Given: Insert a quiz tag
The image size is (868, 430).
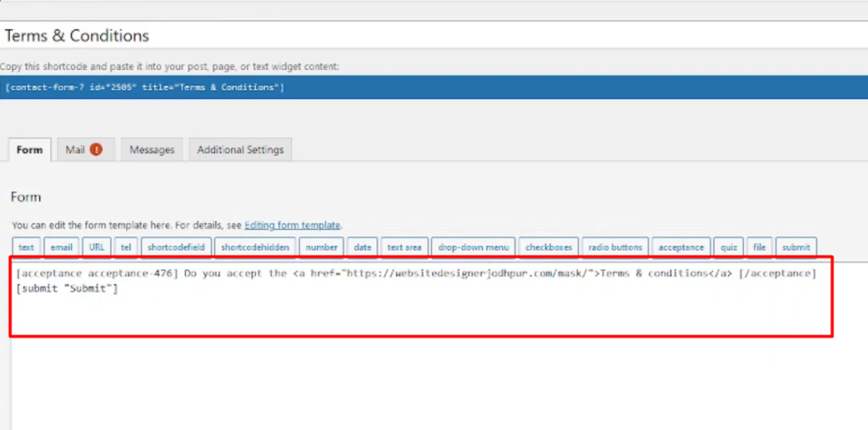Looking at the screenshot, I should tap(729, 247).
